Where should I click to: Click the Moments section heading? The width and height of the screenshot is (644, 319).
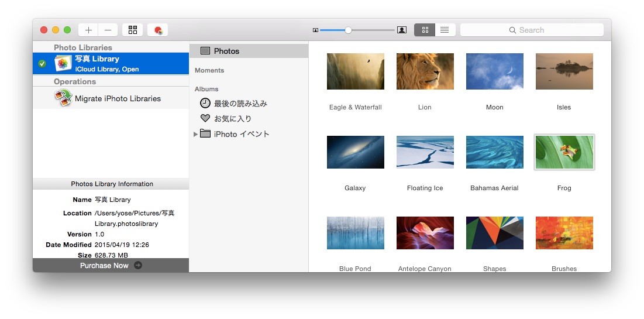pyautogui.click(x=209, y=70)
